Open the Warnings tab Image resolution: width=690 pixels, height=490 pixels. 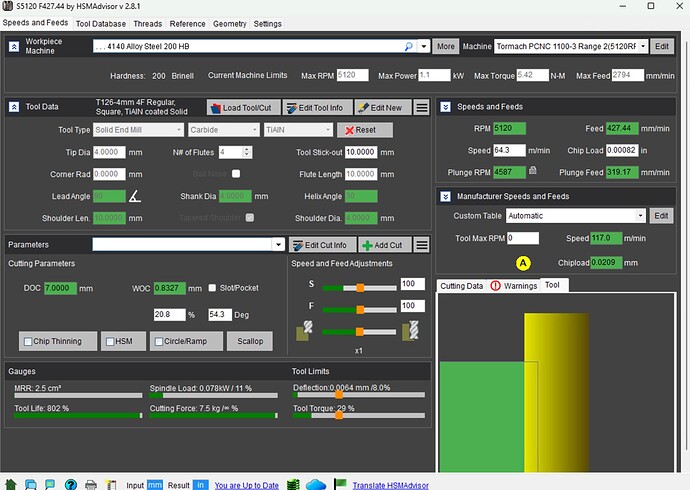(513, 285)
